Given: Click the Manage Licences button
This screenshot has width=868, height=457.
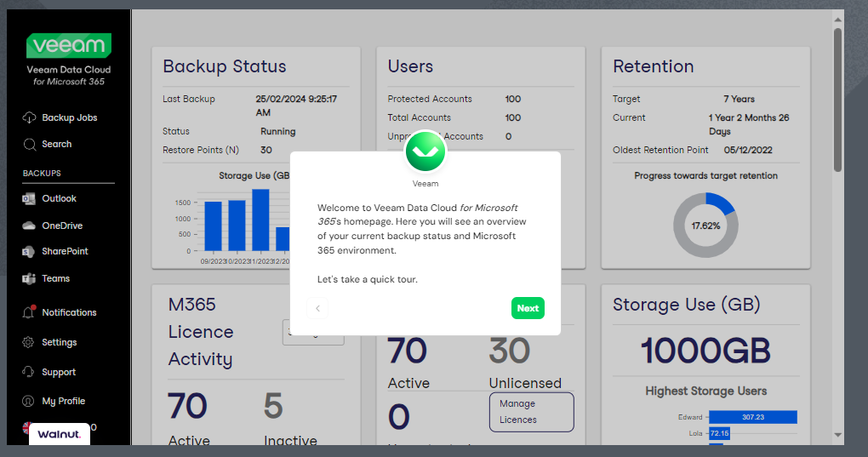Looking at the screenshot, I should 531,412.
